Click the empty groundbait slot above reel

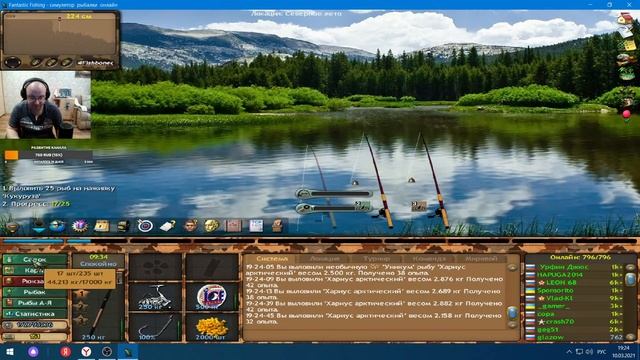tap(156, 267)
